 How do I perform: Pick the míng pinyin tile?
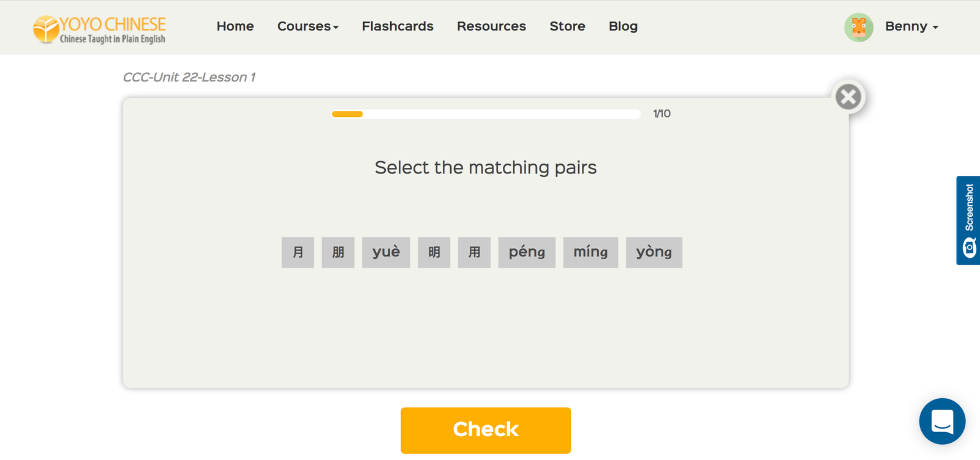point(590,252)
